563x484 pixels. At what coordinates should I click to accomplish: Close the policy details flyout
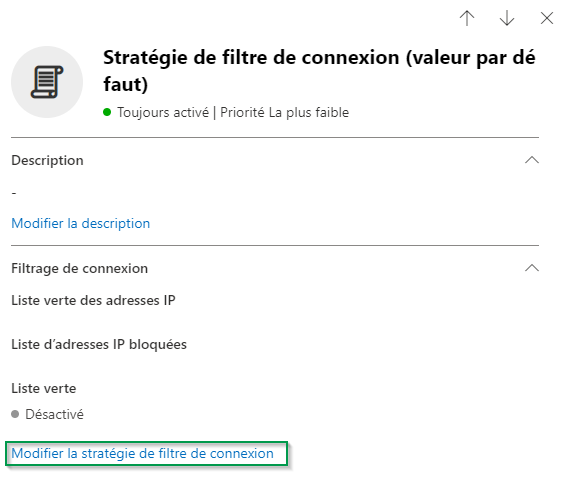546,18
